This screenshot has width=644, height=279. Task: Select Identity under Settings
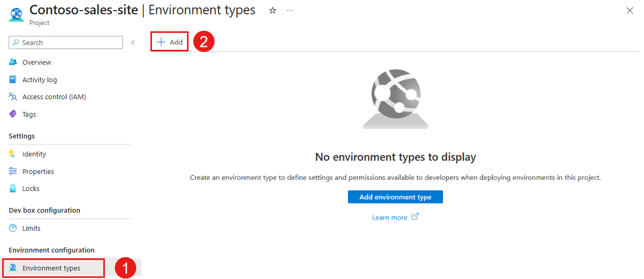click(x=34, y=154)
